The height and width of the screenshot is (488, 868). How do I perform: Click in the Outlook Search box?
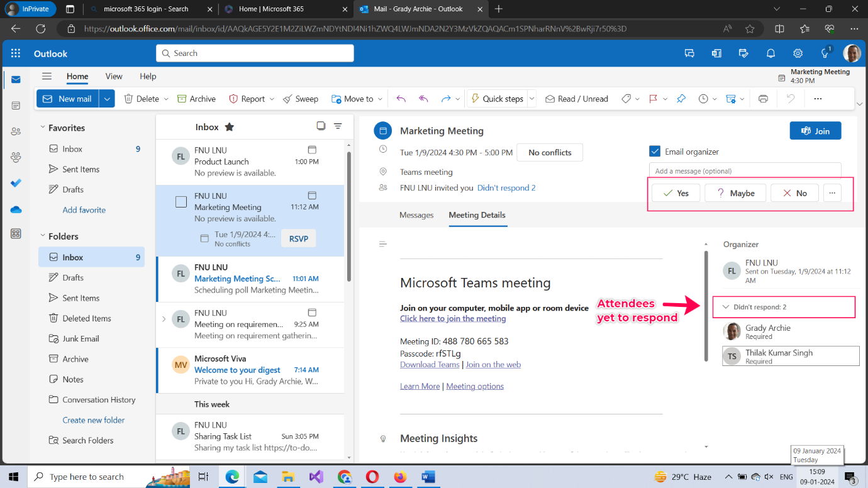[x=255, y=53]
